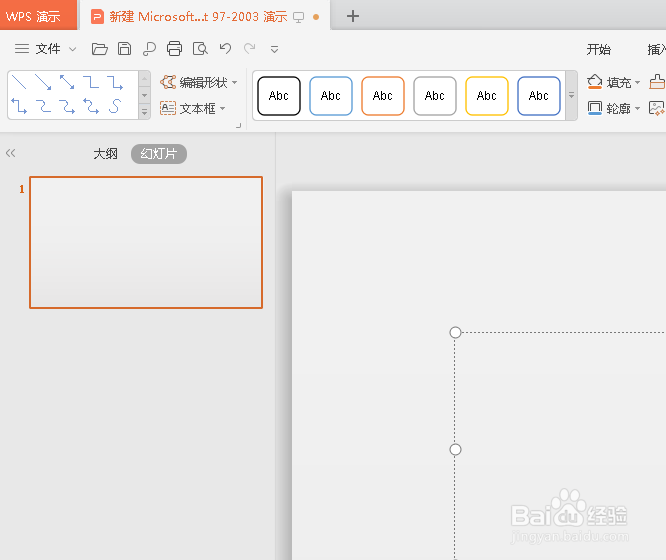Select the curved connector shape
666x560 pixels.
tap(43, 106)
